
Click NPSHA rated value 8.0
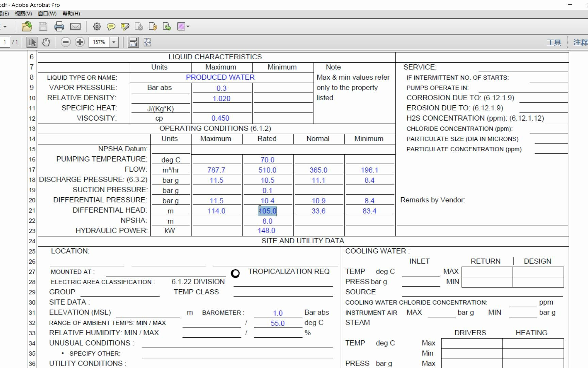[267, 221]
